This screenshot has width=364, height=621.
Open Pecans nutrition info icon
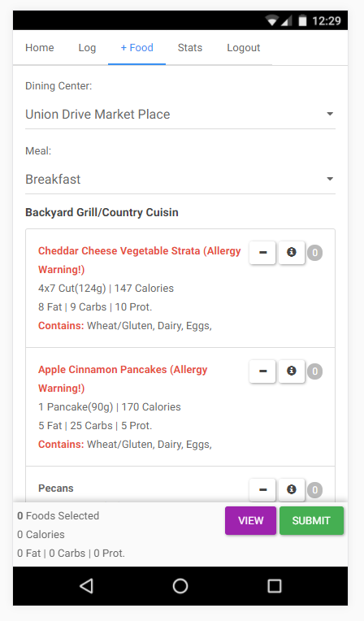click(292, 490)
